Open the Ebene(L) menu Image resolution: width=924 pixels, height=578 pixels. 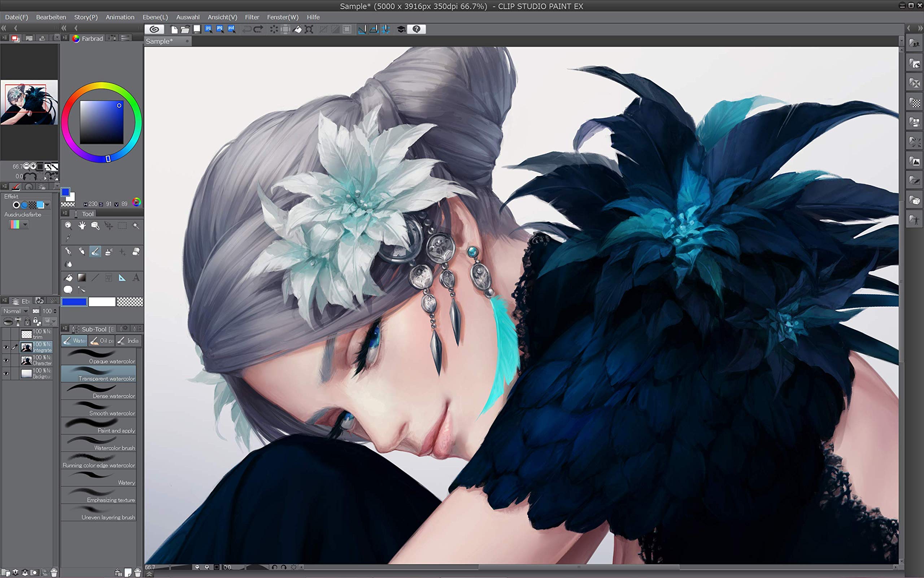tap(155, 17)
